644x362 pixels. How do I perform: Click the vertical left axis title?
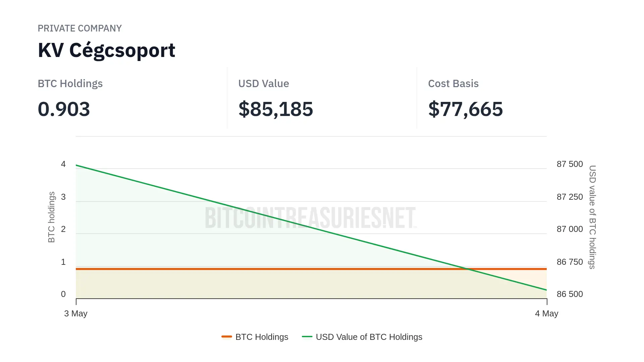point(51,217)
